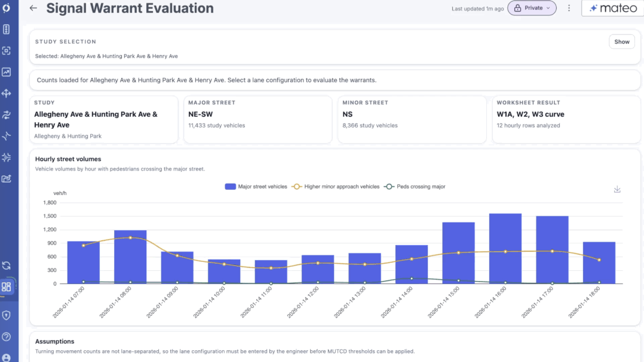Open the mateo assistant button
The height and width of the screenshot is (362, 644).
tap(613, 8)
